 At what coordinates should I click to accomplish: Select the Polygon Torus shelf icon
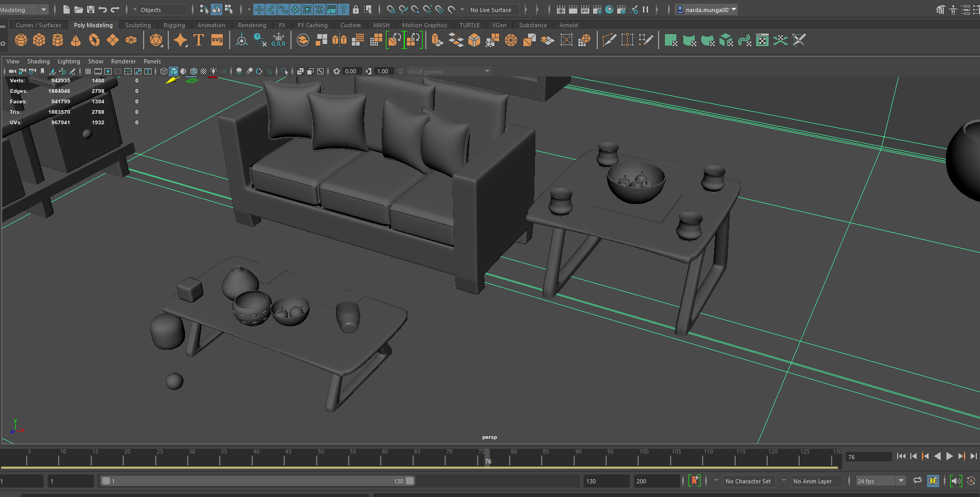coord(94,40)
